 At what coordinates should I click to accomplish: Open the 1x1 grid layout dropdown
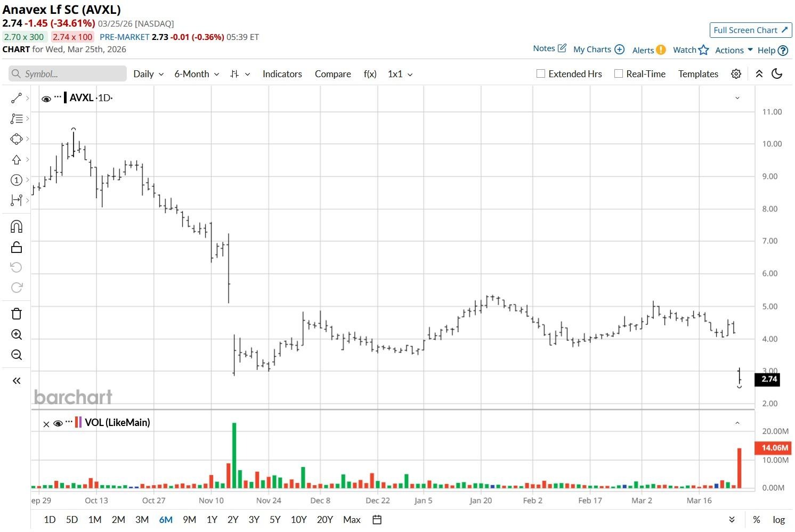click(x=400, y=74)
